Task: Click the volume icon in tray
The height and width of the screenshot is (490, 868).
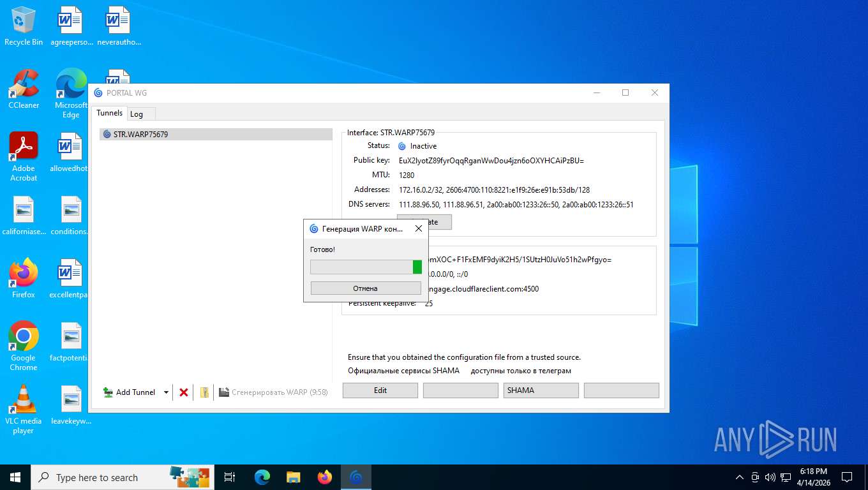Action: (x=770, y=477)
